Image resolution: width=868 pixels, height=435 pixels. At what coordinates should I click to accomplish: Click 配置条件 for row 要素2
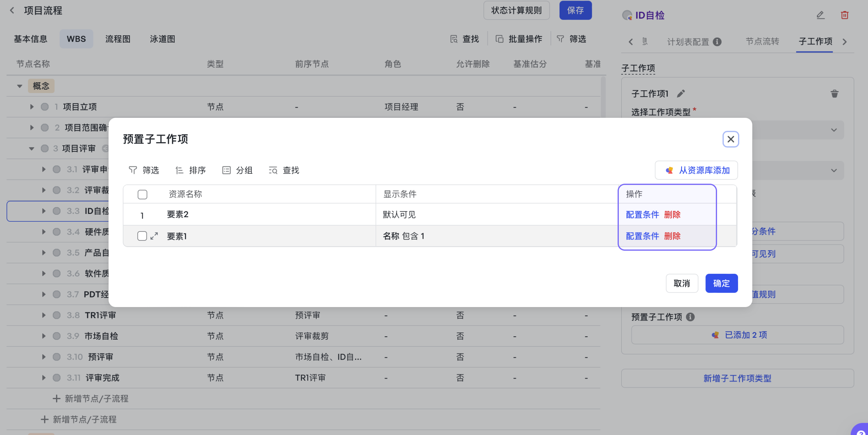point(642,215)
